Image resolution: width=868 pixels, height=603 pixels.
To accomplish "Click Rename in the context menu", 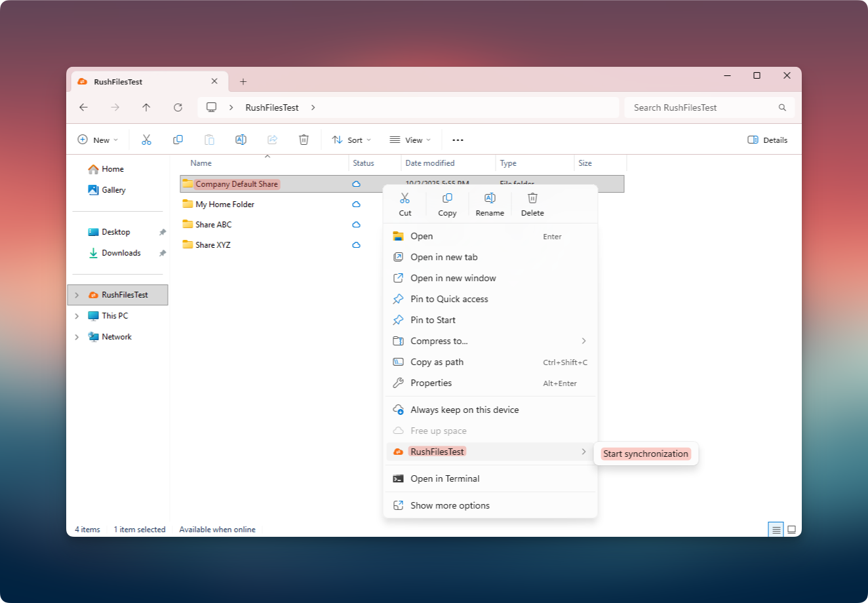I will click(x=490, y=204).
